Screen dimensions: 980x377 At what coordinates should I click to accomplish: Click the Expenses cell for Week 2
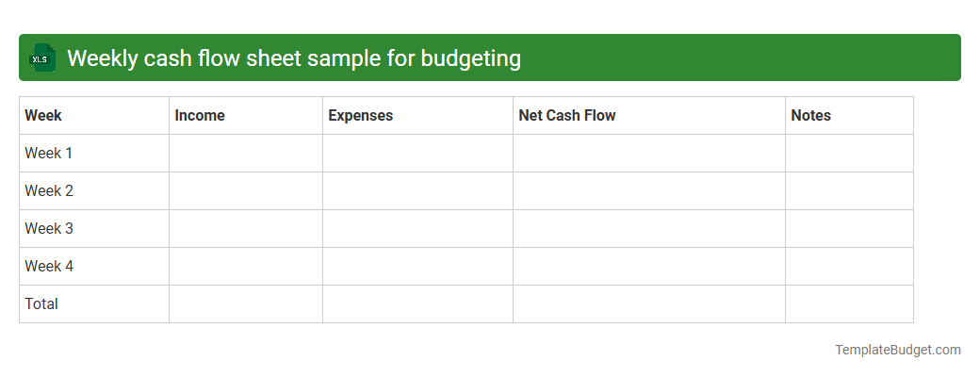417,190
